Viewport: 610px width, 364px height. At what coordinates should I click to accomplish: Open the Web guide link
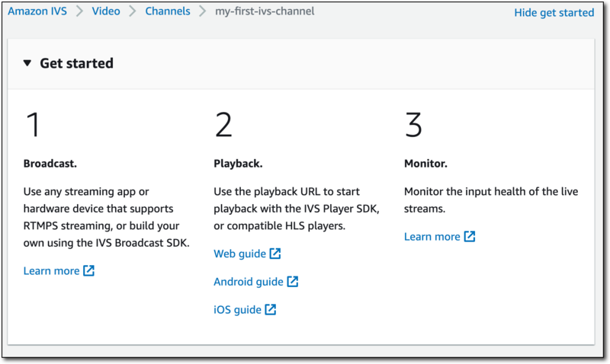click(240, 254)
